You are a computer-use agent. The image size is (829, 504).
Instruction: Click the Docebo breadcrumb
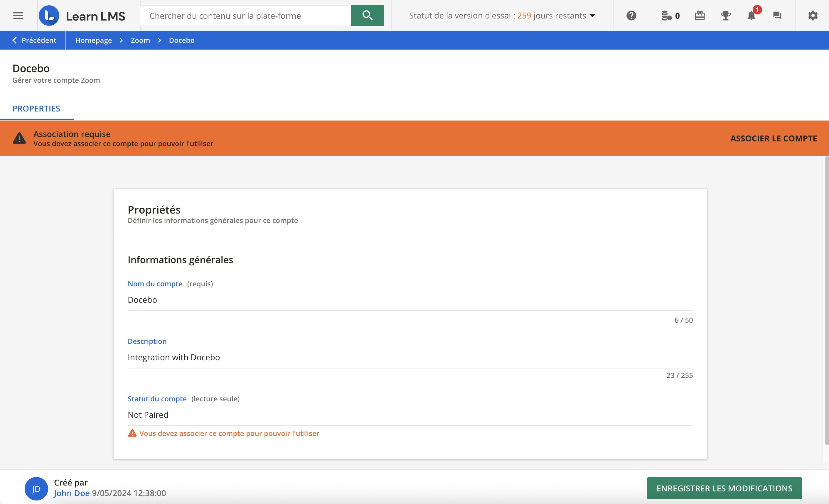182,40
